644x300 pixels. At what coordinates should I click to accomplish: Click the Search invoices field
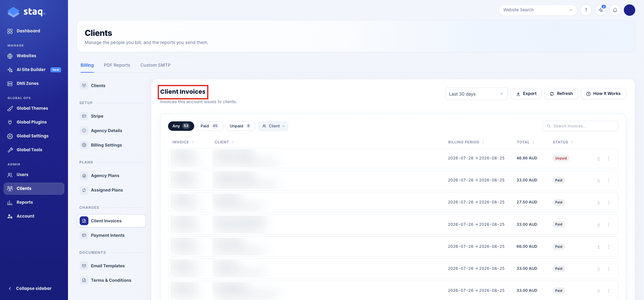point(580,126)
